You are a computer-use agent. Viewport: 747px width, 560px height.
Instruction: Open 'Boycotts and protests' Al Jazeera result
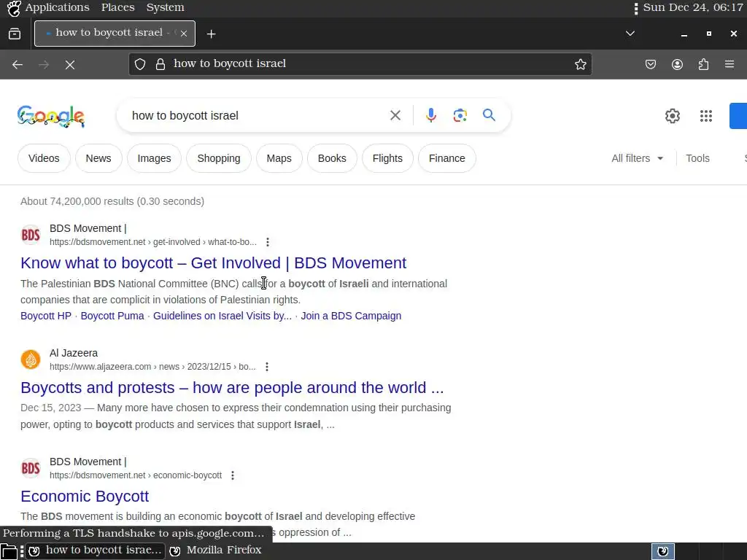(x=232, y=388)
